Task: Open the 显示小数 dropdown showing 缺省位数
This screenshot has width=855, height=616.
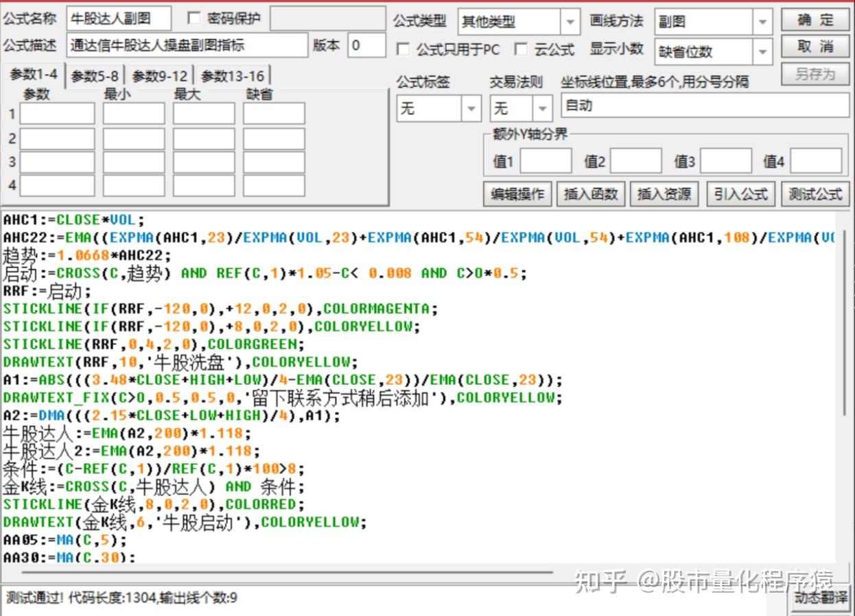Action: click(762, 51)
